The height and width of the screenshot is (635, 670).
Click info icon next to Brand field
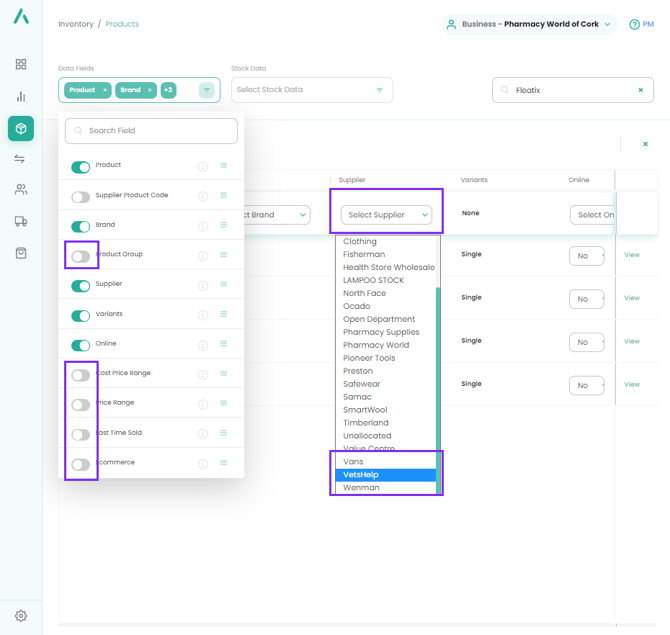tap(202, 226)
